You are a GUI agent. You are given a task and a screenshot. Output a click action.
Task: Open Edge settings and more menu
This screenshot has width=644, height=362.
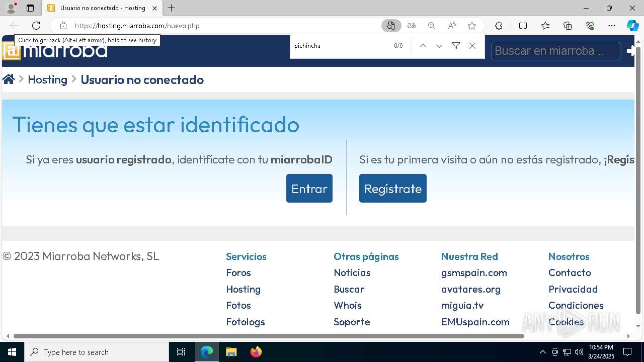(x=612, y=26)
